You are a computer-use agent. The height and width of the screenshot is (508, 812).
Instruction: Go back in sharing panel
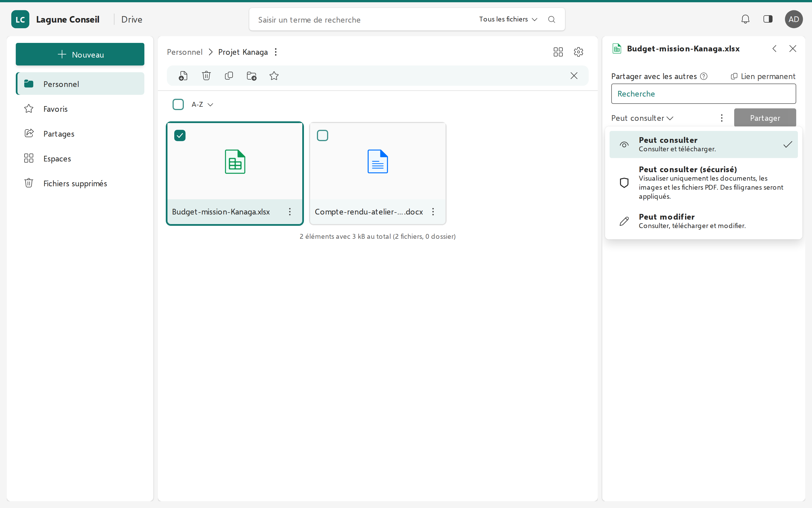[775, 49]
